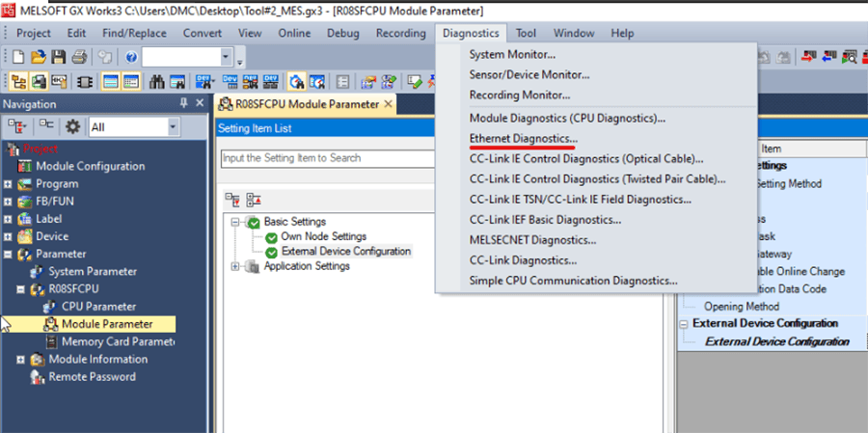Select External Device Configuration in Setting Item List
The image size is (868, 433).
[346, 252]
